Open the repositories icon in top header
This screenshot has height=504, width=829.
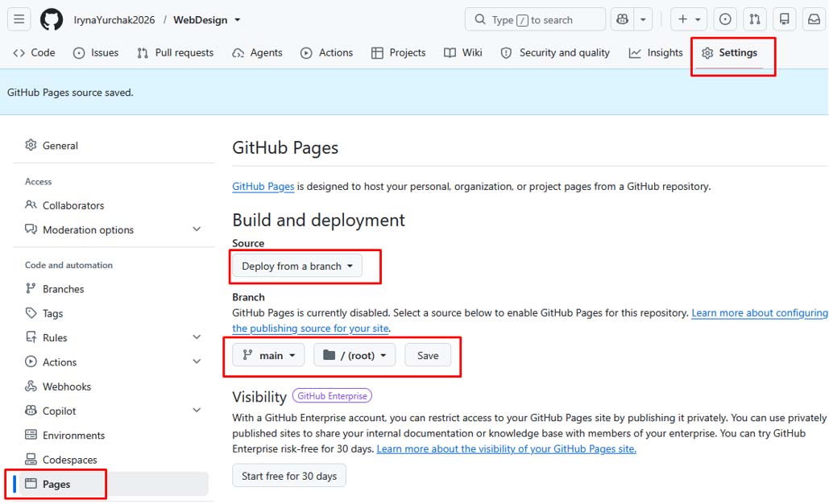(x=785, y=19)
